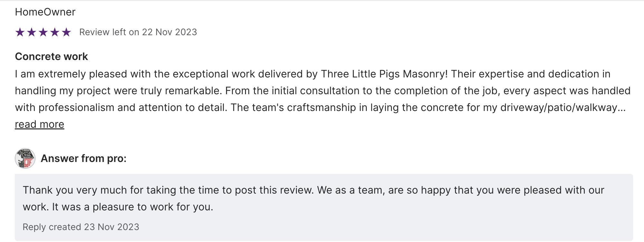644x242 pixels.
Task: Click the 'Review left on 22 Nov 2023' date
Action: [138, 32]
